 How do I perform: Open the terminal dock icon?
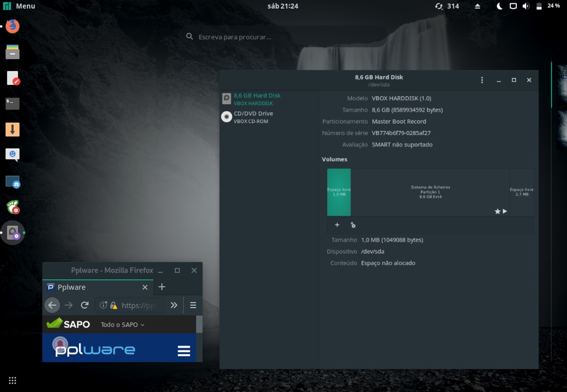coord(12,104)
